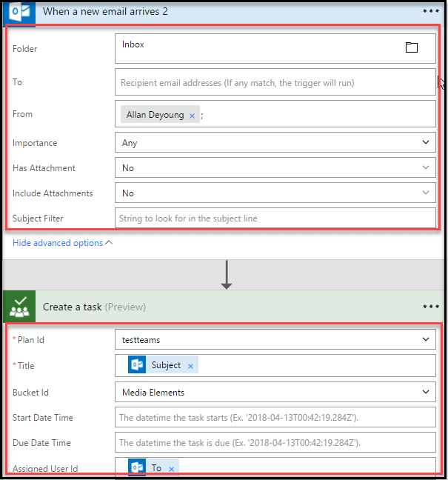Remove the To token from Assigned User Id
Screen dimensions: 448x480
tap(172, 468)
